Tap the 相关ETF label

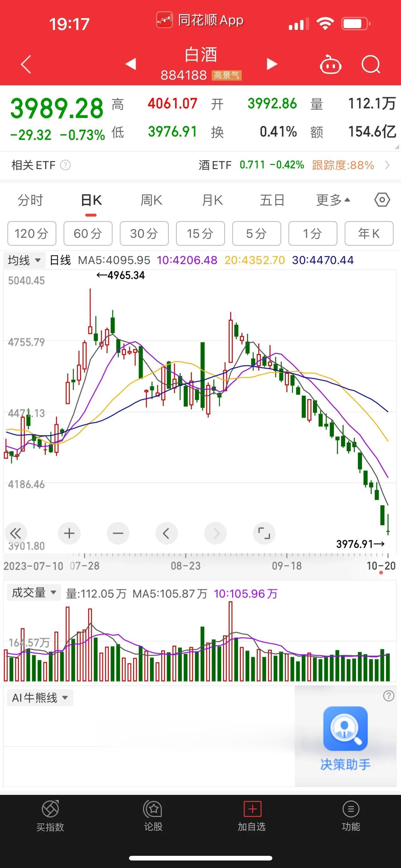(x=33, y=165)
